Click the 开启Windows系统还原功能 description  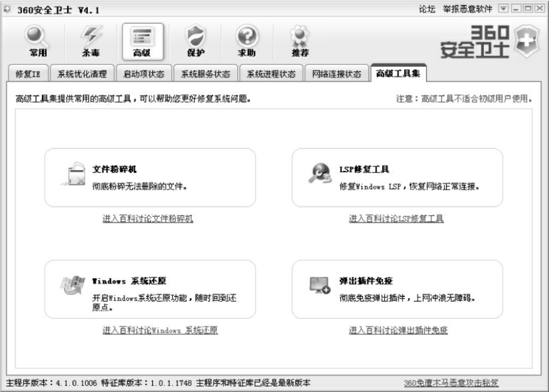tap(165, 303)
